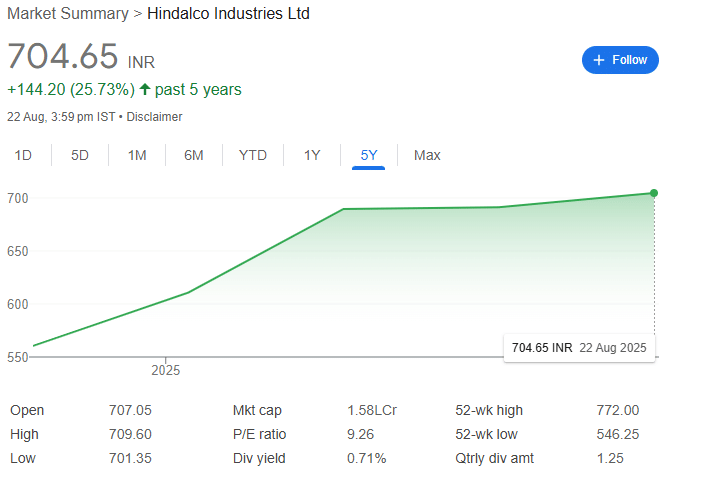The width and height of the screenshot is (703, 489).
Task: Click the plus icon on Follow button
Action: pyautogui.click(x=599, y=60)
